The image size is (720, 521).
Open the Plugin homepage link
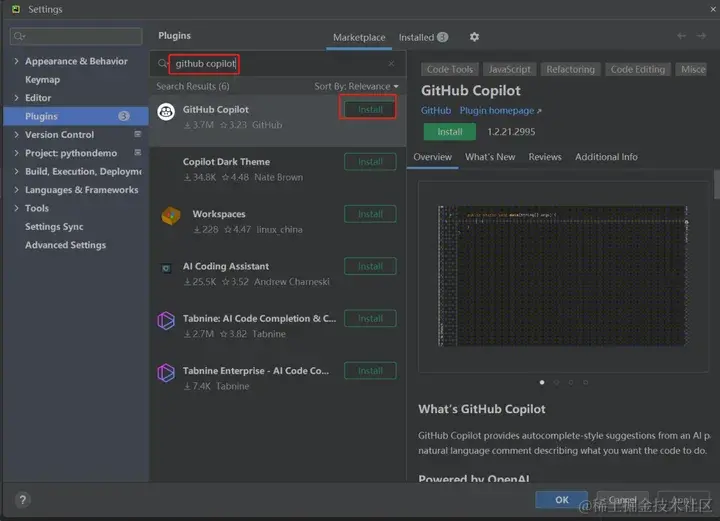(501, 111)
